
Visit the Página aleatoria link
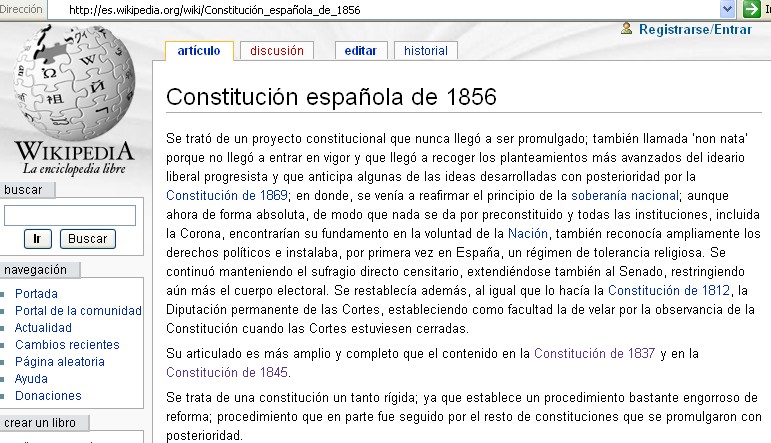coord(60,362)
